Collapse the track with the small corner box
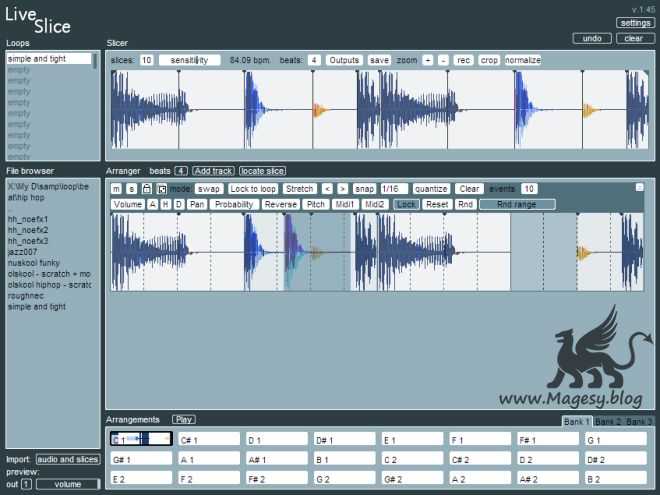Image resolution: width=660 pixels, height=495 pixels. coord(639,187)
